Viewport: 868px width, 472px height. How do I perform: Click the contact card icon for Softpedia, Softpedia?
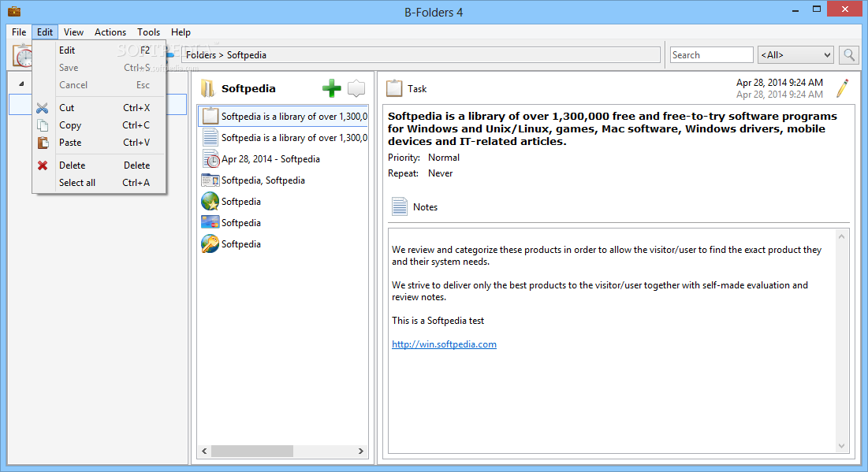pos(210,180)
